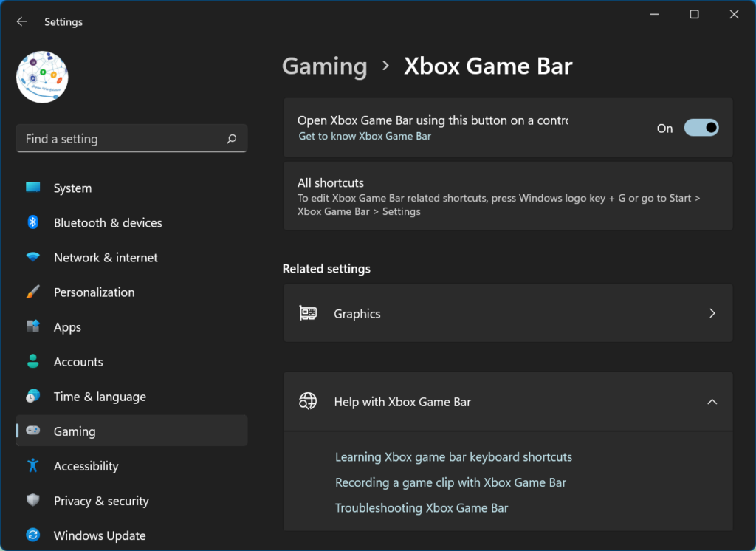Click the Personalization paintbrush icon

click(x=32, y=292)
